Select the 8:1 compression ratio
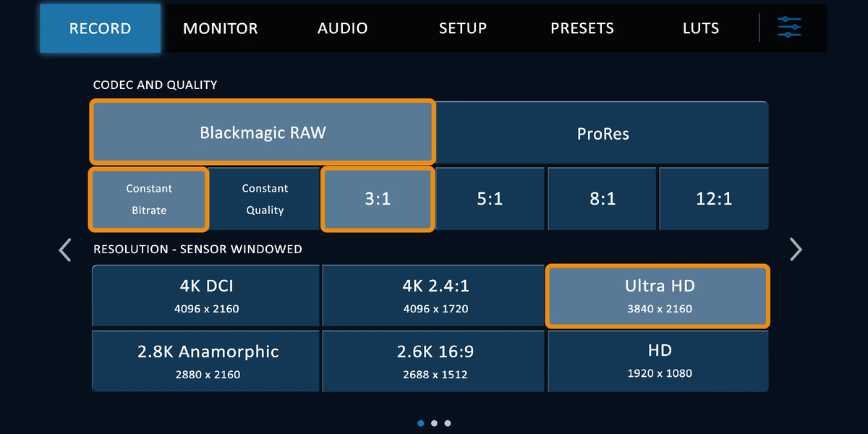The height and width of the screenshot is (434, 868). [602, 199]
